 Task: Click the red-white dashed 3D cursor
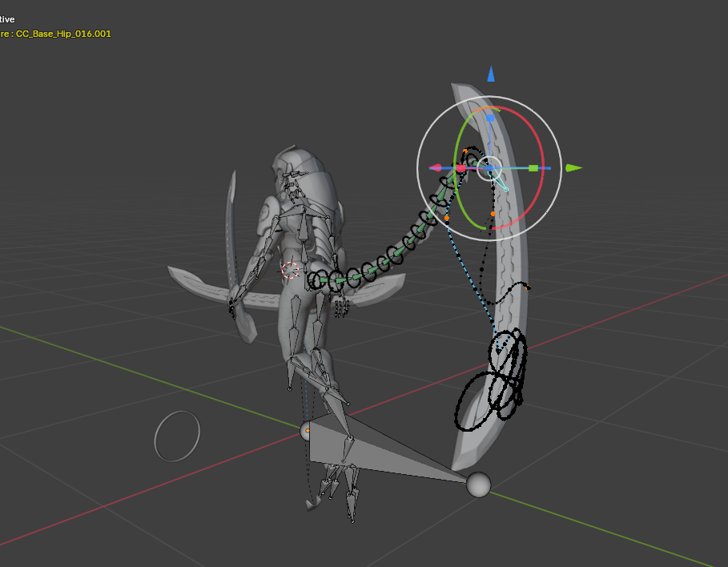coord(291,270)
